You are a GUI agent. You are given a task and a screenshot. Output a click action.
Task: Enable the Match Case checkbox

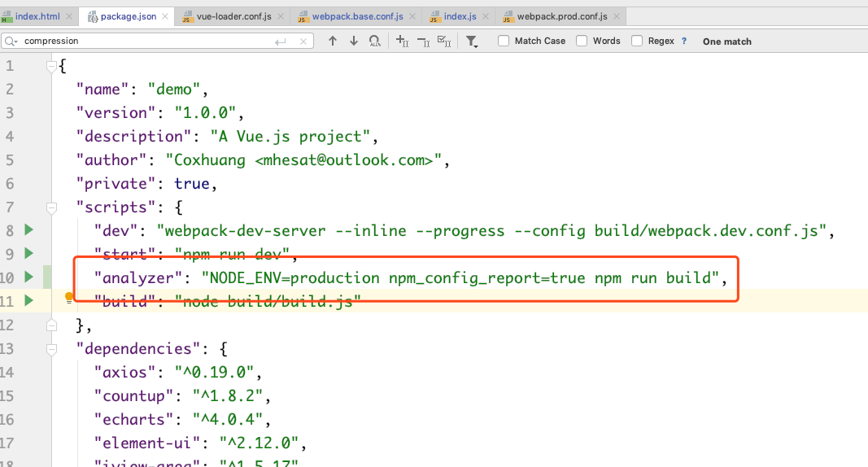(x=504, y=41)
